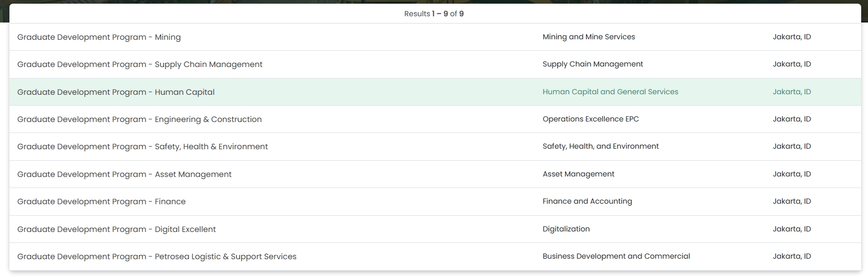Click the Human Capital and General Services department
868x277 pixels.
pos(610,92)
